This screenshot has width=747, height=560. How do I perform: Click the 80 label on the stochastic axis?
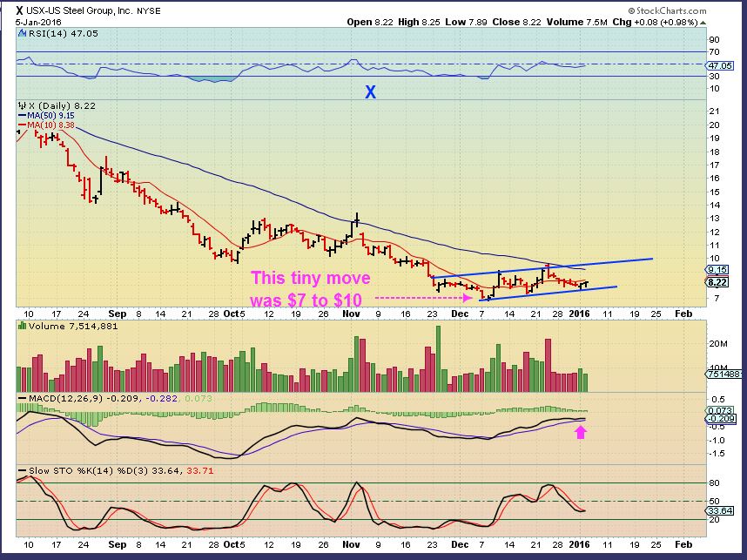click(x=714, y=482)
